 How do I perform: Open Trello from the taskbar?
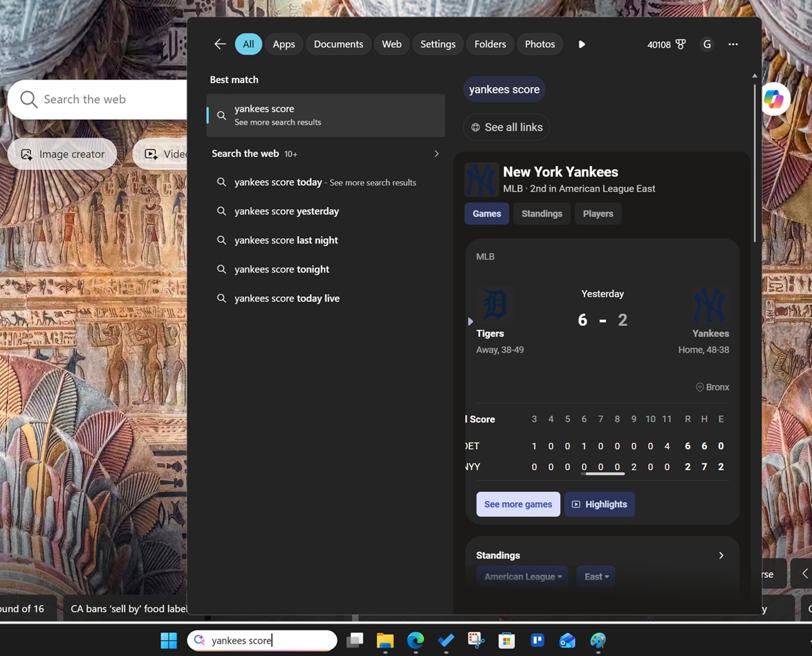pyautogui.click(x=537, y=641)
